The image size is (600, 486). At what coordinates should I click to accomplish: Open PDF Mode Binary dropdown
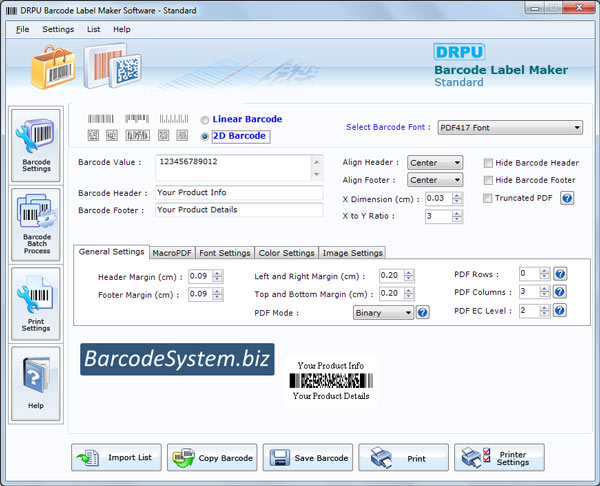click(x=383, y=313)
